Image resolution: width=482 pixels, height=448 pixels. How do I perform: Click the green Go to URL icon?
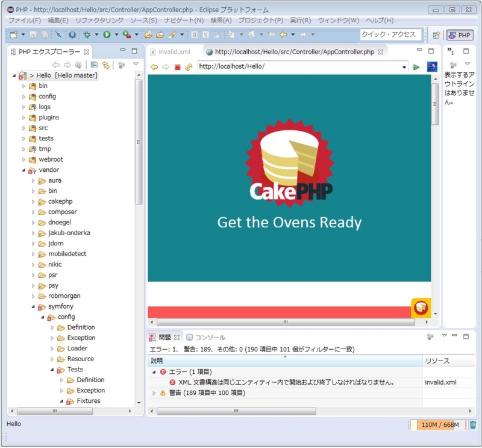pos(416,67)
